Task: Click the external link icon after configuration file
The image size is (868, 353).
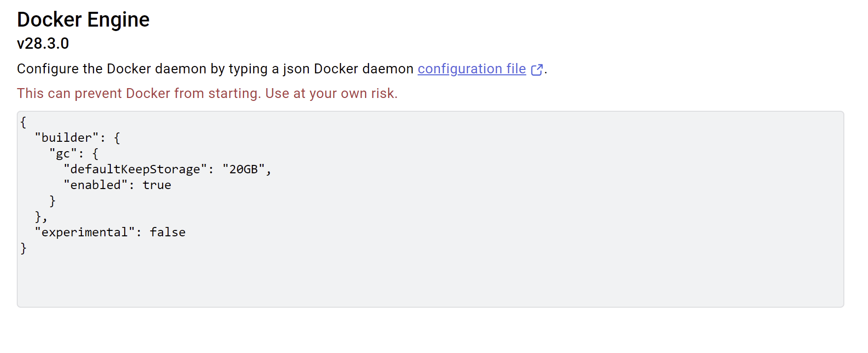Action: tap(537, 70)
